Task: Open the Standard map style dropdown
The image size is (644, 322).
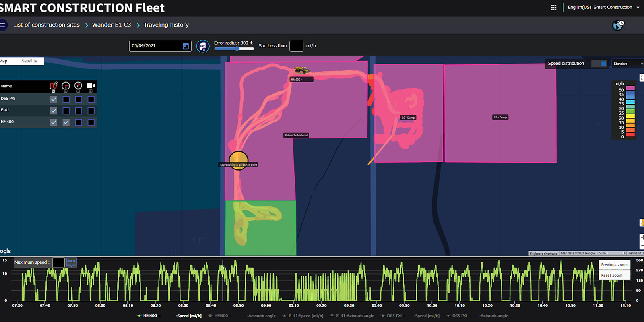Action: (627, 64)
